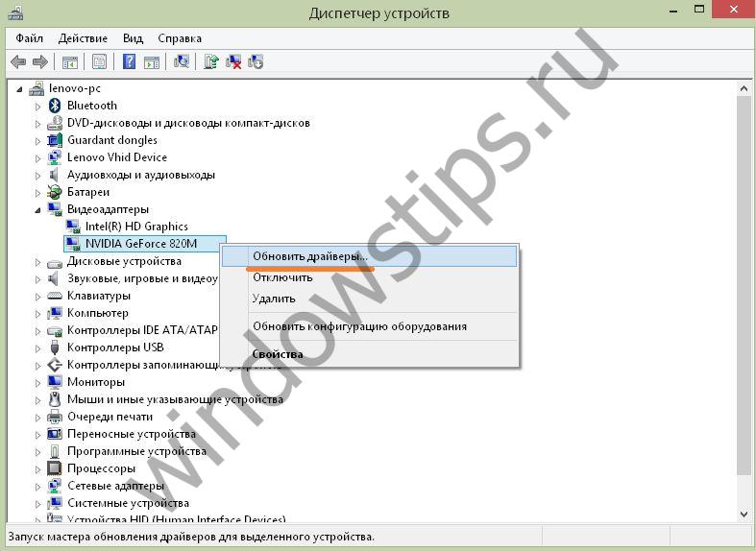Viewport: 756px width, 551px height.
Task: Choose Обновить драйверы from context menu
Action: tap(369, 256)
